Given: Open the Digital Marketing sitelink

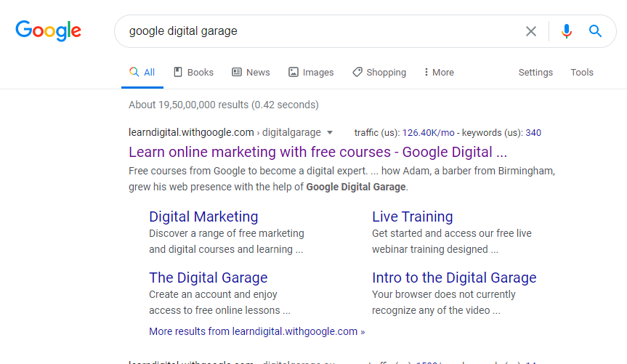Looking at the screenshot, I should 203,217.
